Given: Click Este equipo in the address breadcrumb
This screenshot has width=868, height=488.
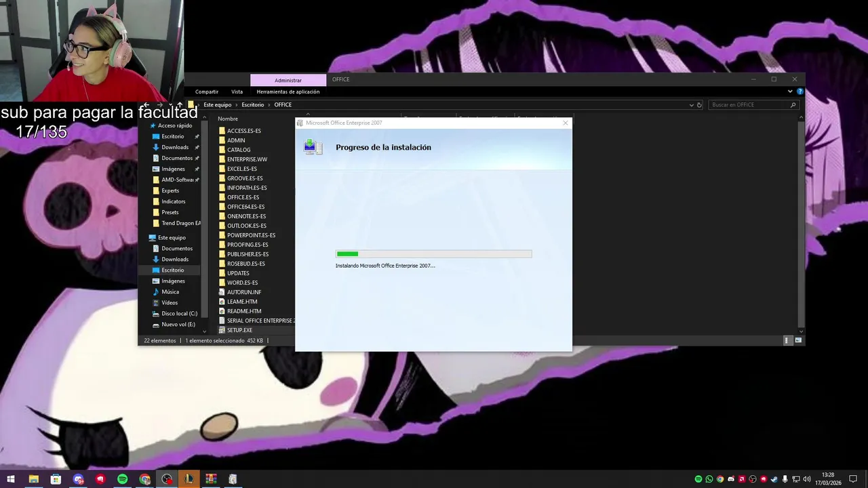Looking at the screenshot, I should (x=218, y=105).
